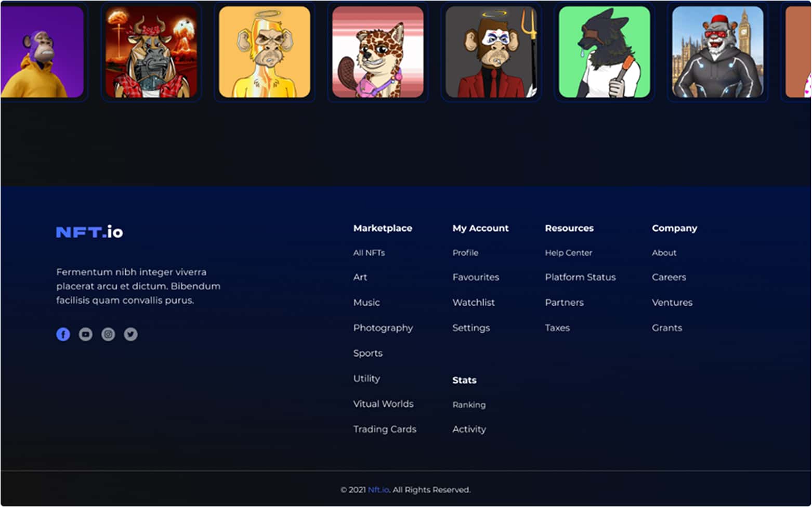The image size is (812, 507).
Task: Open the golden ape with halo NFT
Action: point(265,52)
